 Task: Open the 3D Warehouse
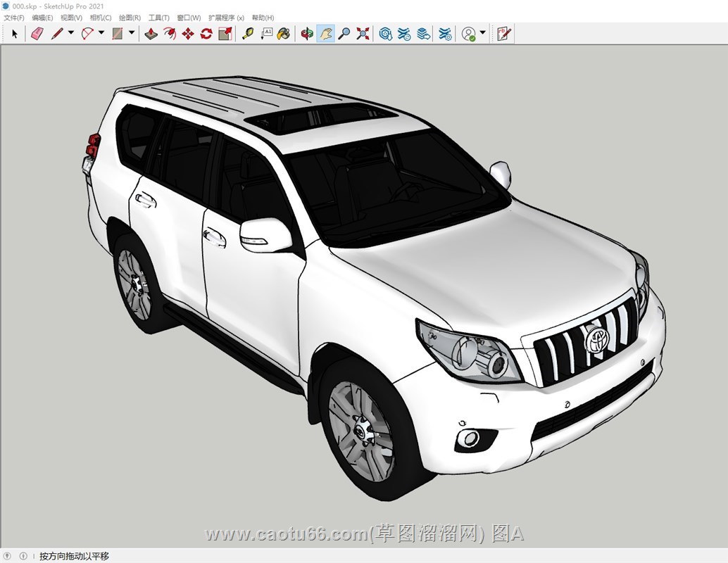coord(386,33)
